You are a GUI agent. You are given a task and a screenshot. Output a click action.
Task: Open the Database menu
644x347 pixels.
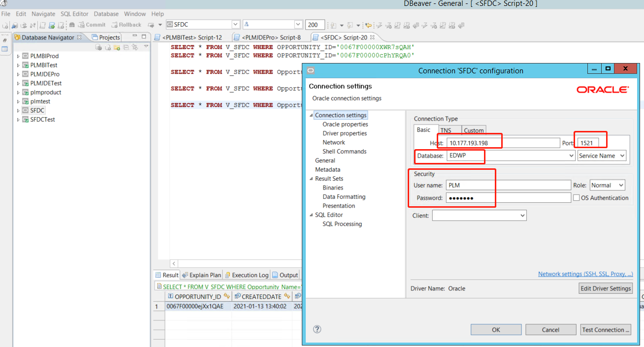(x=106, y=14)
